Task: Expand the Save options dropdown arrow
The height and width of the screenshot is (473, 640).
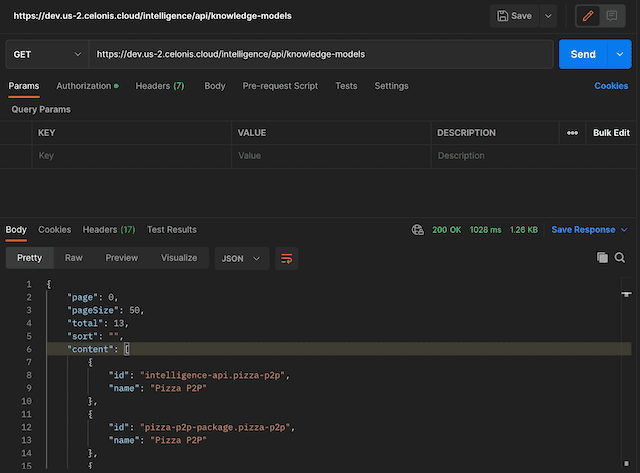Action: point(549,16)
